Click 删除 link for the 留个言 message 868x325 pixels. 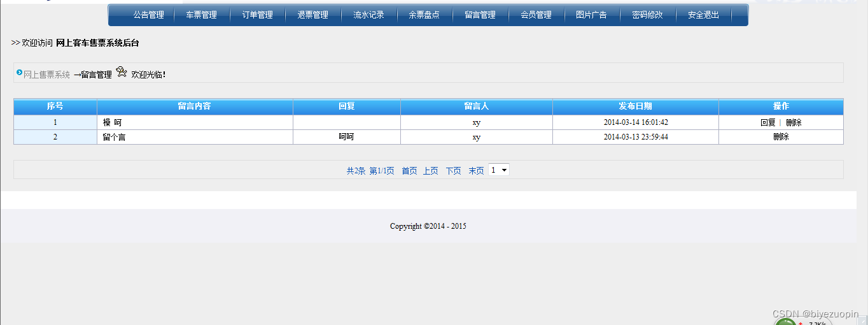tap(781, 137)
